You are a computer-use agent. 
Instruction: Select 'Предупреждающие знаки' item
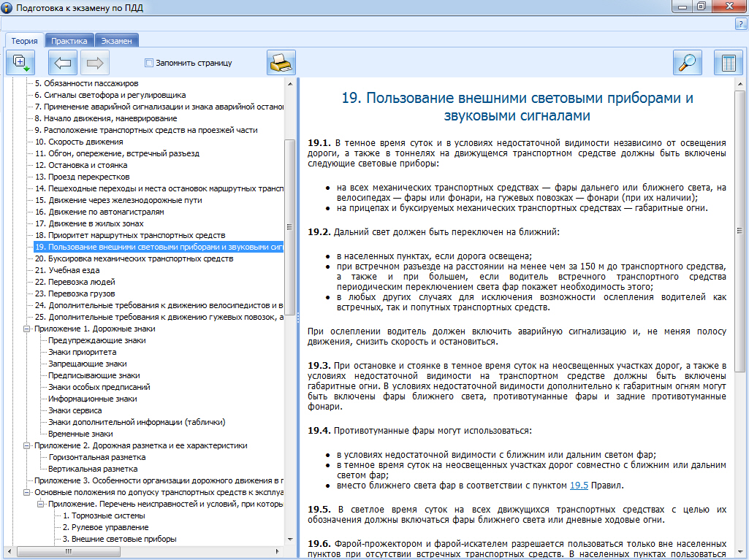(97, 340)
